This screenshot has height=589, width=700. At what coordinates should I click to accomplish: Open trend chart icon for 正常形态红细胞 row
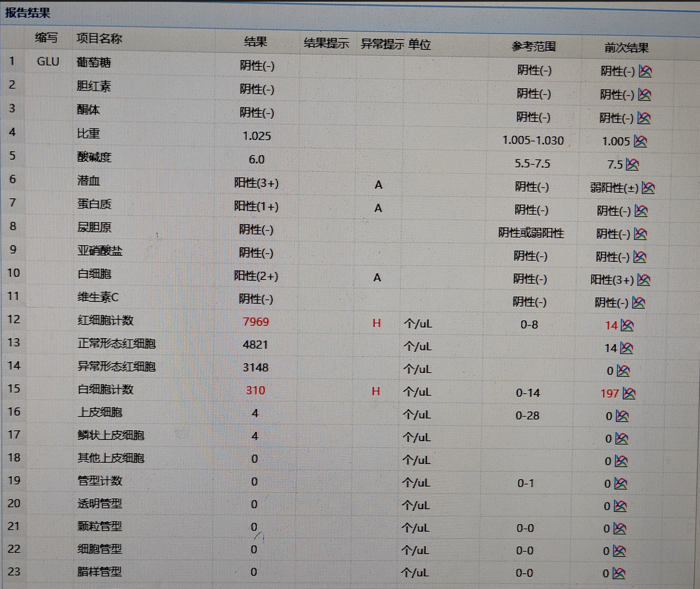tap(627, 348)
